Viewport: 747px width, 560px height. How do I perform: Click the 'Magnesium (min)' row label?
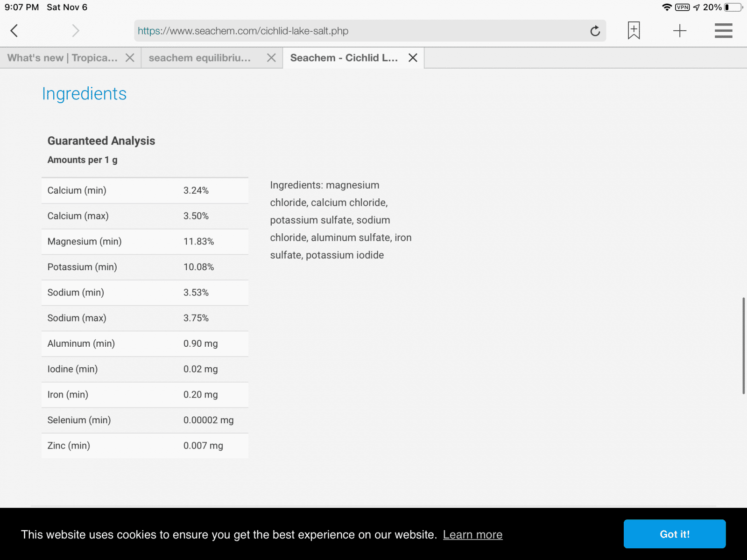coord(85,242)
